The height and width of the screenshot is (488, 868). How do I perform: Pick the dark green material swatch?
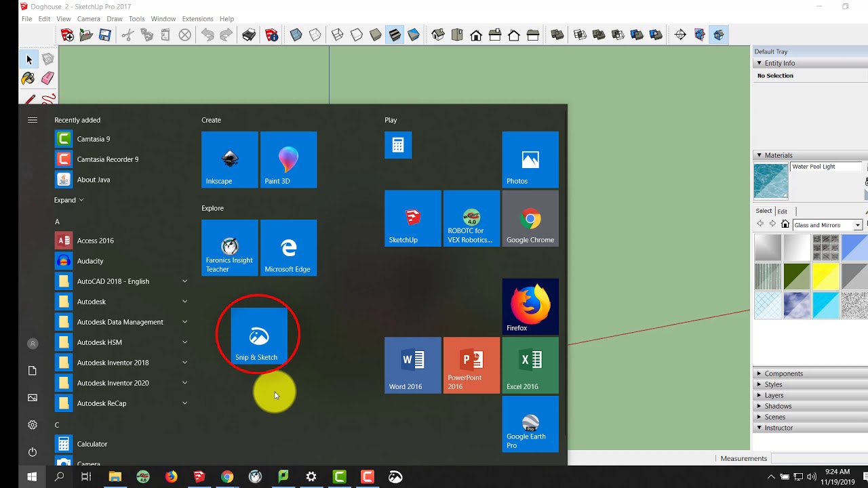797,277
